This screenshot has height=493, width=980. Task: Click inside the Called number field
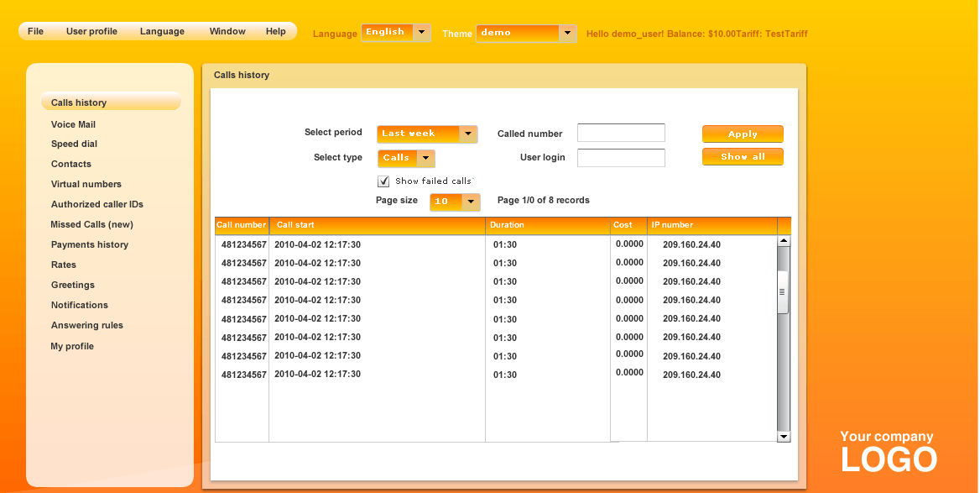tap(621, 132)
